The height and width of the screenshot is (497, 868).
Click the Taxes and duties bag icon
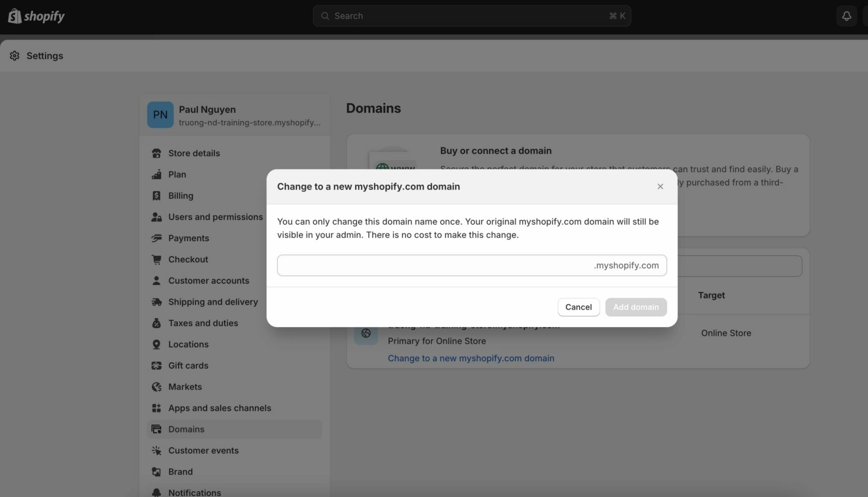click(x=156, y=323)
